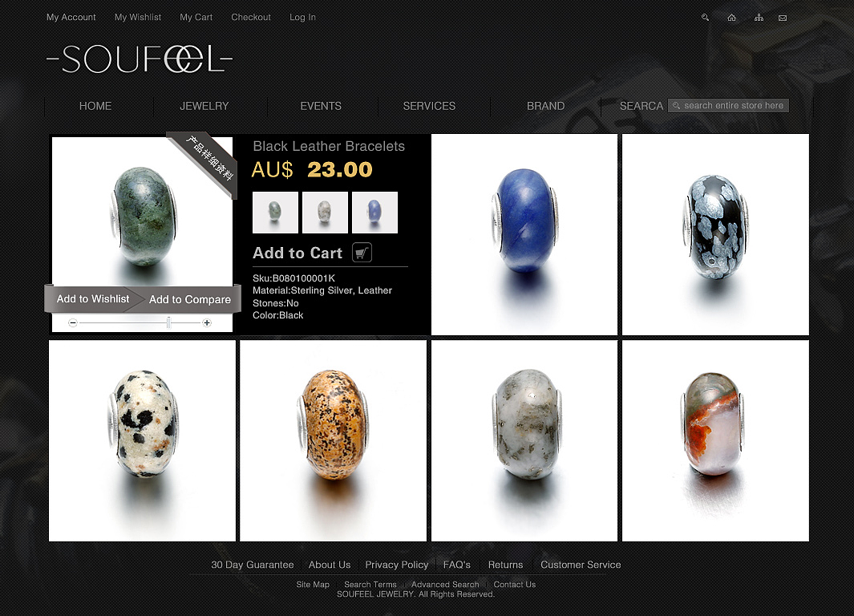This screenshot has width=854, height=616.
Task: Open the Privacy Policy footer link
Action: (396, 565)
